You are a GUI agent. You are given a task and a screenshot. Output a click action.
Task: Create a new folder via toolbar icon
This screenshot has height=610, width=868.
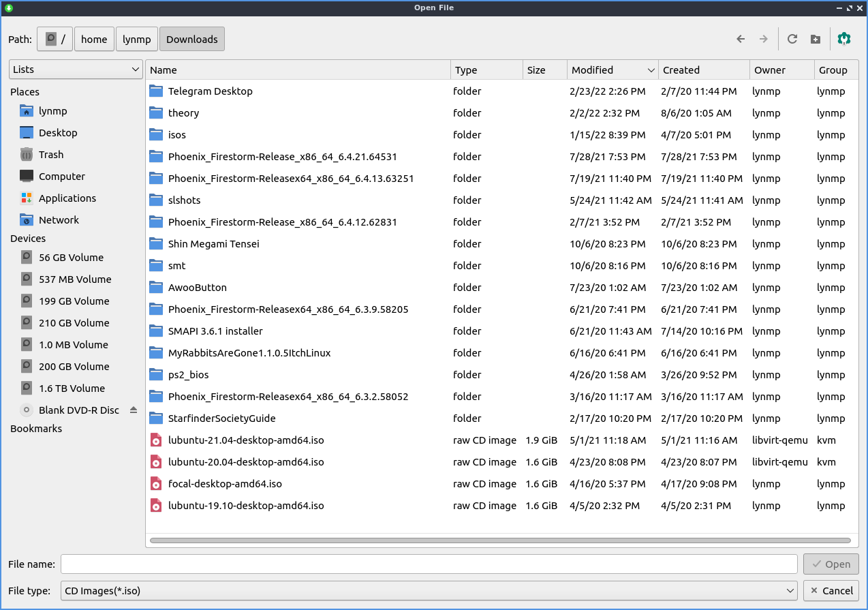(815, 40)
